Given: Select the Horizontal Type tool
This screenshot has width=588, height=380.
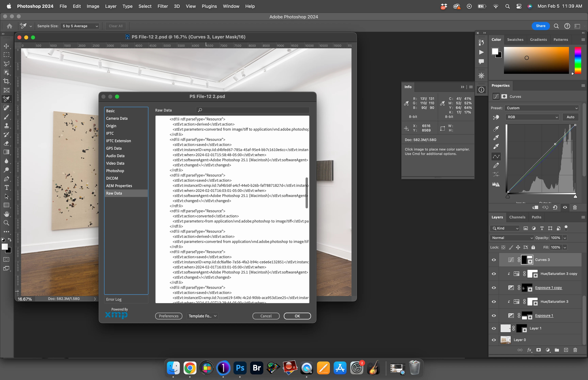Looking at the screenshot, I should tap(7, 187).
